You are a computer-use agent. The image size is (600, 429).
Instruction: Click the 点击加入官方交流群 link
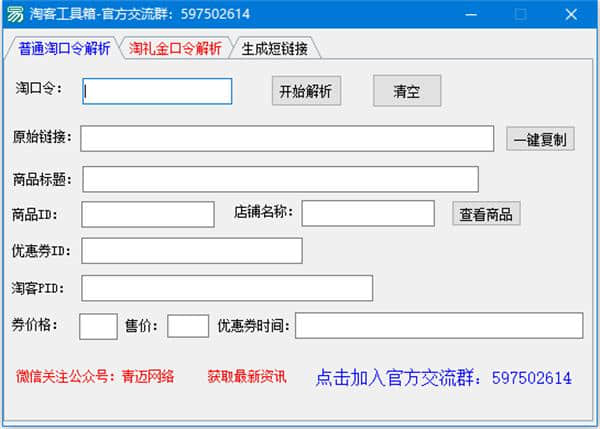point(443,378)
